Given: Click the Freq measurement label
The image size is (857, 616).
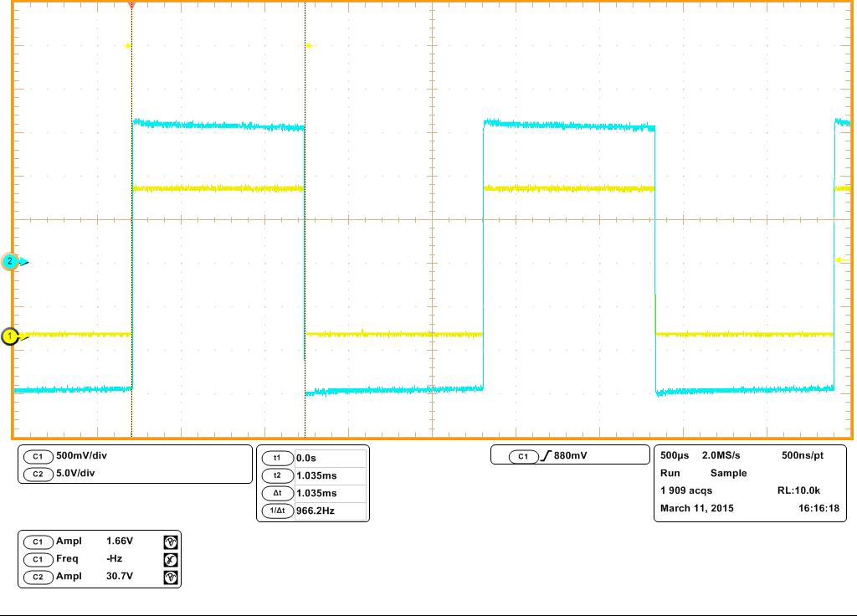Looking at the screenshot, I should click(67, 558).
